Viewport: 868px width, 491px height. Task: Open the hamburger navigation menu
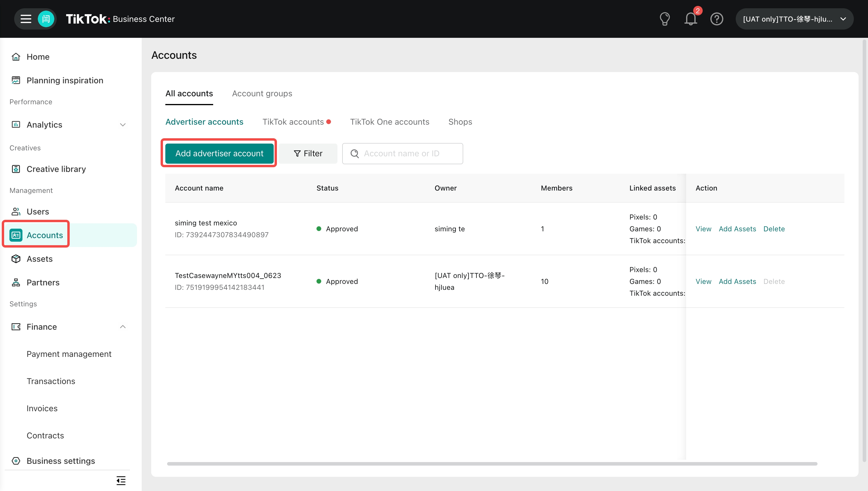click(26, 19)
